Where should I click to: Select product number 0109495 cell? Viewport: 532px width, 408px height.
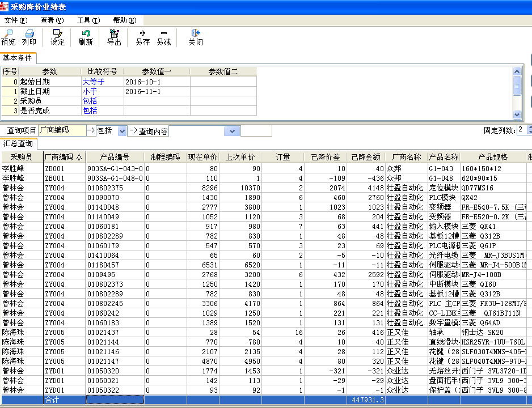(115, 274)
